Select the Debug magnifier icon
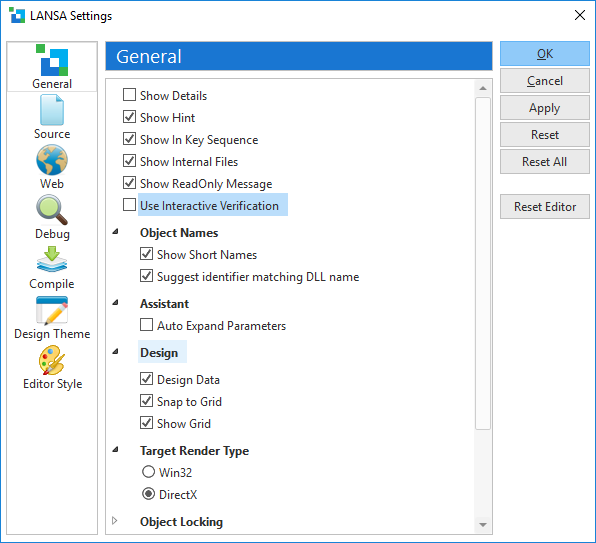This screenshot has height=543, width=596. [x=52, y=210]
